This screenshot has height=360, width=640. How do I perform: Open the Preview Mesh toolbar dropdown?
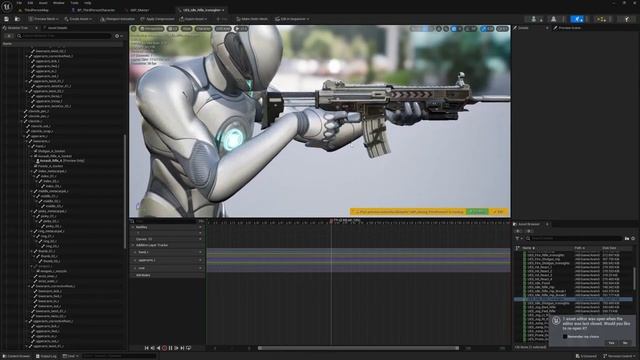click(44, 19)
